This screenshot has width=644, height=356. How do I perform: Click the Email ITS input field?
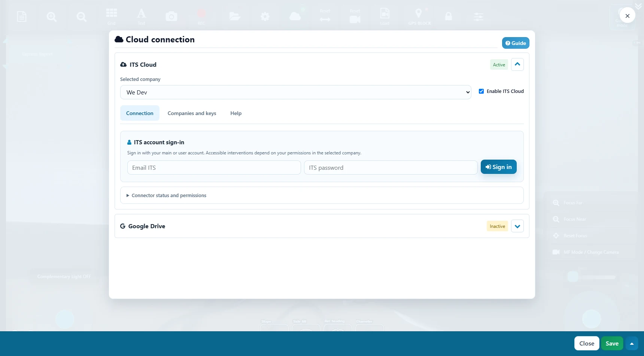tap(214, 168)
